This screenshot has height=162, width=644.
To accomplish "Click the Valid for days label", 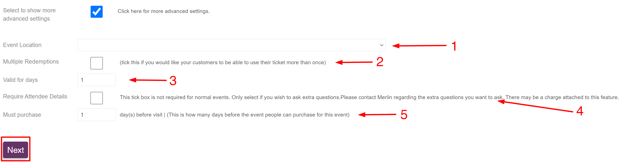I will (20, 80).
